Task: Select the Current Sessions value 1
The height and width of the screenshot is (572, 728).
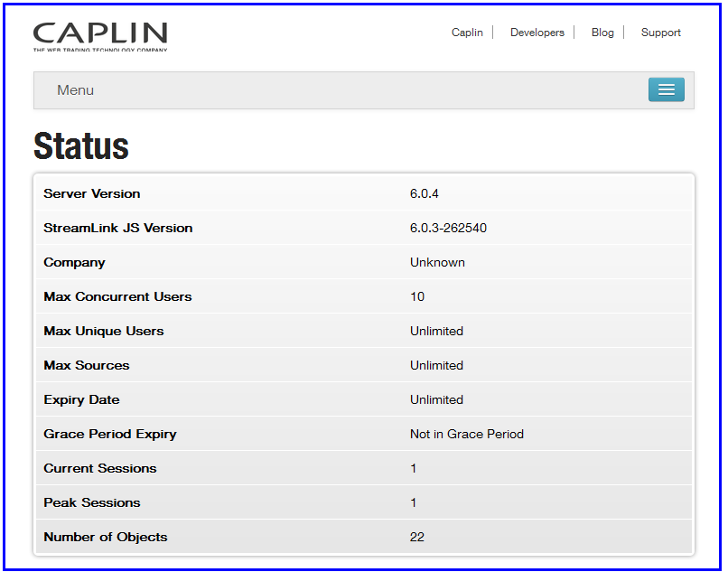Action: tap(413, 468)
